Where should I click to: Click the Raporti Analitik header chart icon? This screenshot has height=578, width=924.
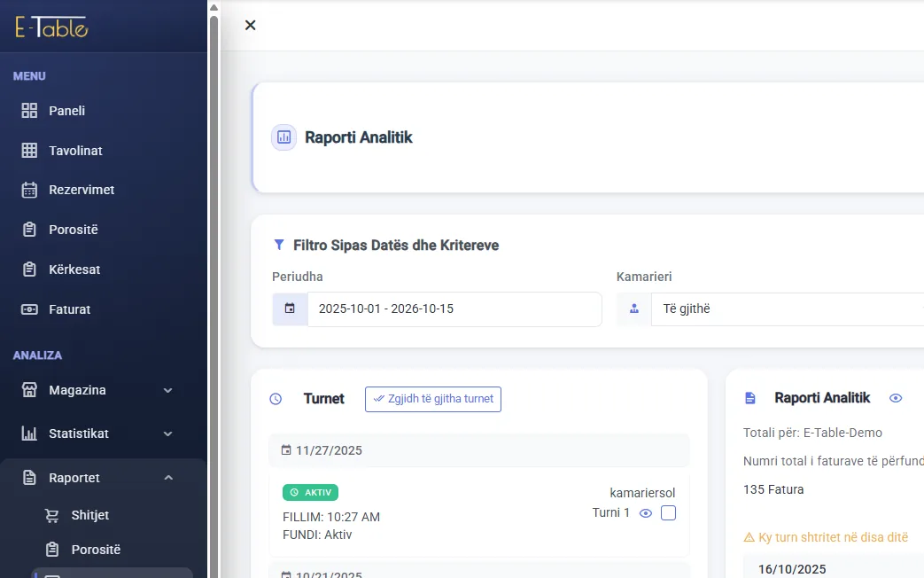[x=284, y=137]
